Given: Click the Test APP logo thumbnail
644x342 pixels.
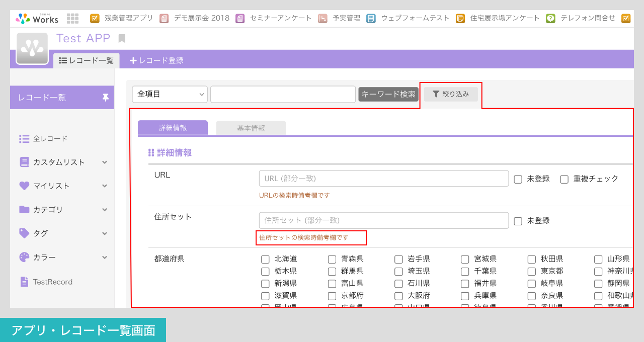Looking at the screenshot, I should click(32, 49).
